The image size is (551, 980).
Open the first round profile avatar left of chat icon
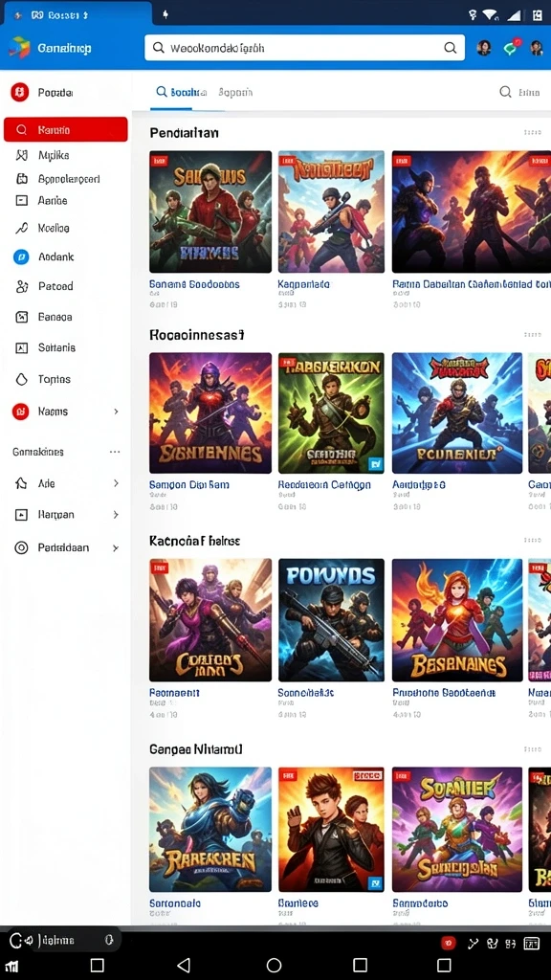[484, 48]
